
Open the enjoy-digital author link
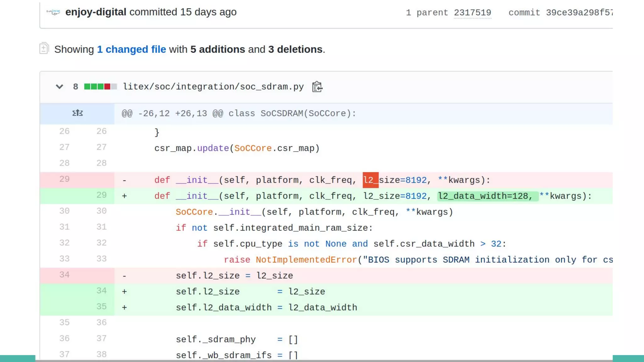coord(96,12)
